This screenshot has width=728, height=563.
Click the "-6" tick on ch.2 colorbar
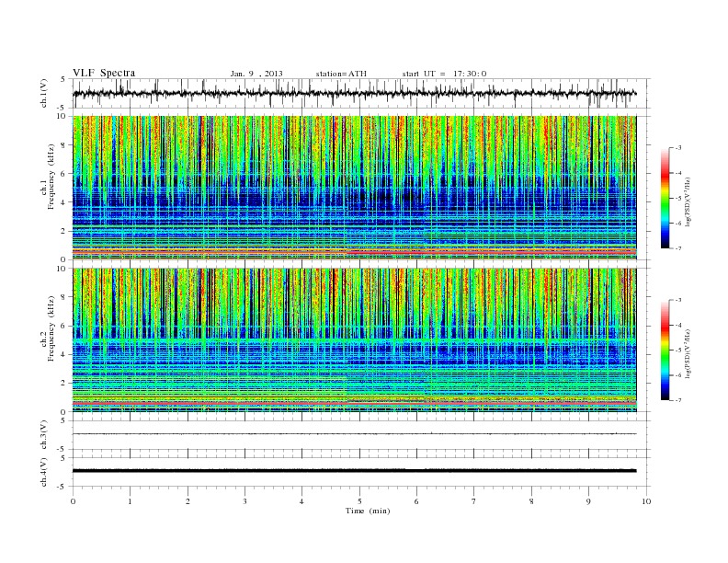[678, 375]
